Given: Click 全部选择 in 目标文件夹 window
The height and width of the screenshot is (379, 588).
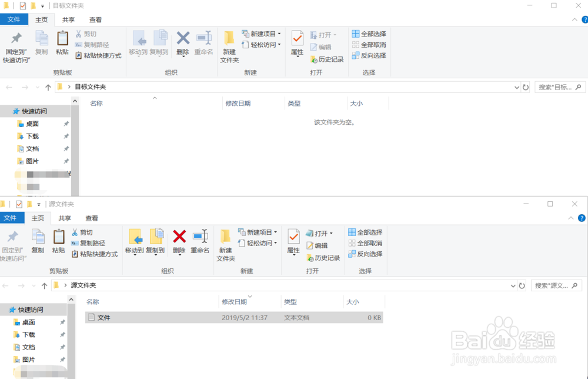Looking at the screenshot, I should pos(369,34).
